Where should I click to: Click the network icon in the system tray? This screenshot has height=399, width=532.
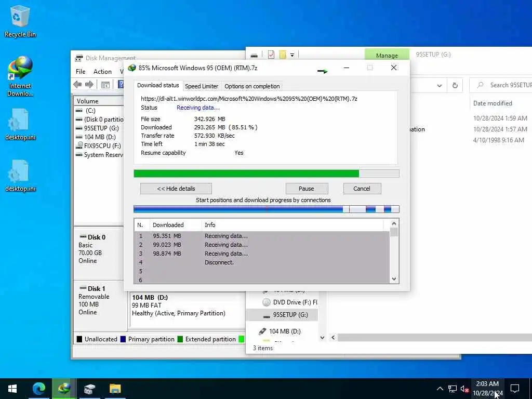pyautogui.click(x=453, y=389)
